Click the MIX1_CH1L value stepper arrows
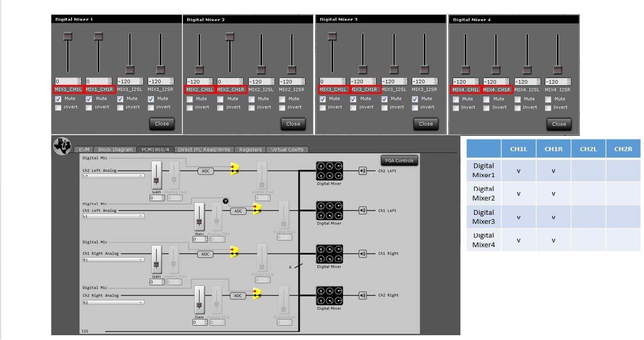 tap(80, 81)
